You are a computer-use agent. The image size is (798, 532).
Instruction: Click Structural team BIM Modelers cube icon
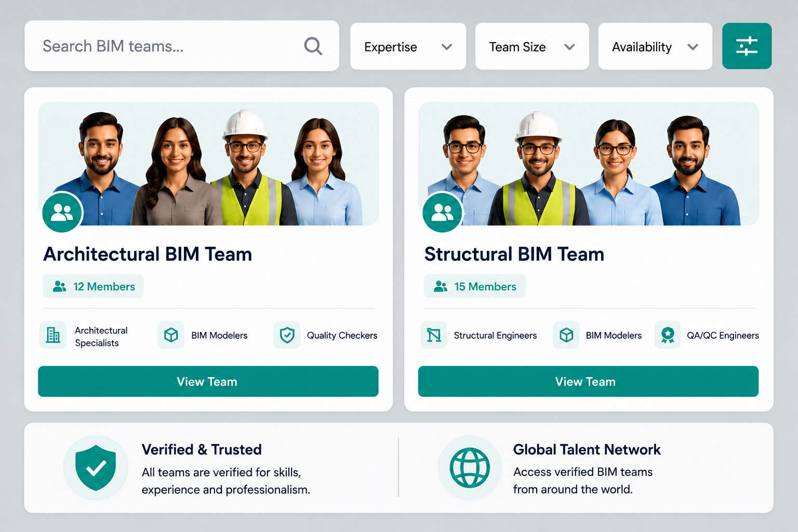click(566, 335)
